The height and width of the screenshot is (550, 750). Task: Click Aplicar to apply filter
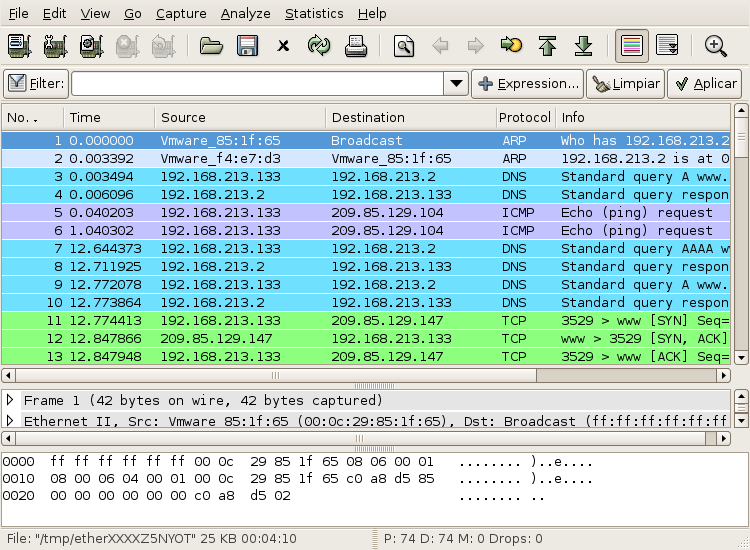tap(705, 84)
